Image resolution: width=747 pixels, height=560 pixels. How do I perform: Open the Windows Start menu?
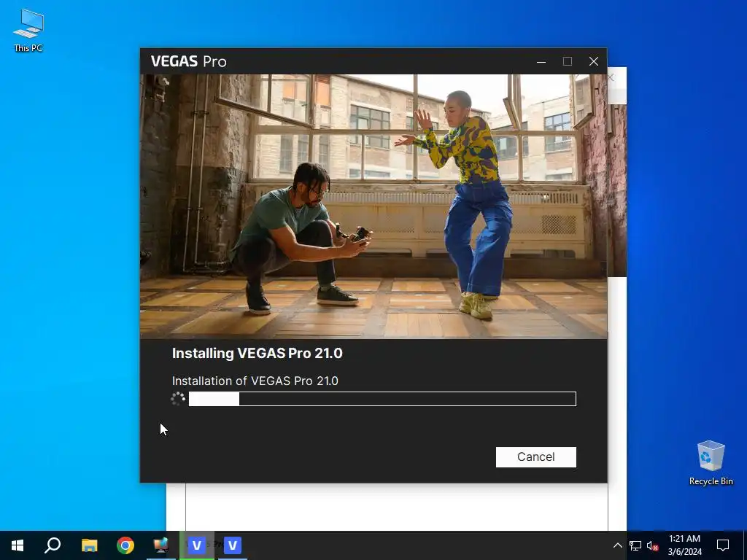coord(18,545)
